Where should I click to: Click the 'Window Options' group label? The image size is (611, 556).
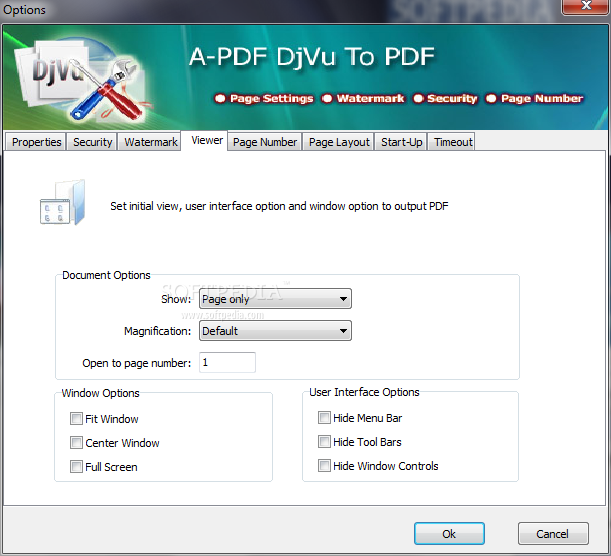[100, 393]
